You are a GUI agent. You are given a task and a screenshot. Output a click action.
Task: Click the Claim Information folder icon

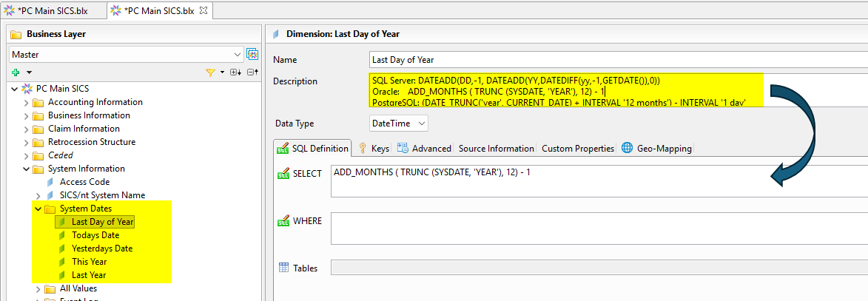pyautogui.click(x=38, y=129)
